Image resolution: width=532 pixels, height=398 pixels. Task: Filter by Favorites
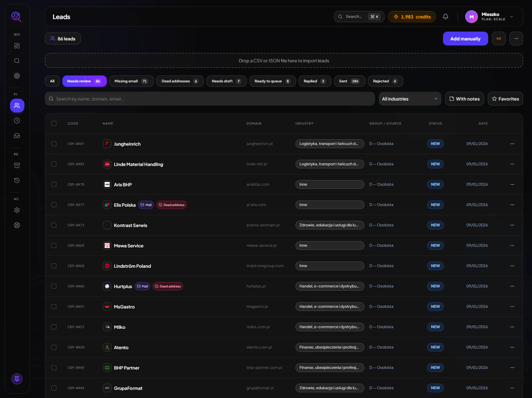point(505,99)
